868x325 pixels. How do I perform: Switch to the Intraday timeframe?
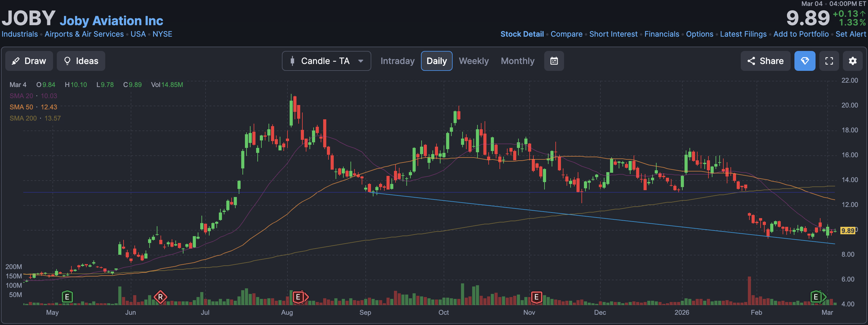click(397, 61)
